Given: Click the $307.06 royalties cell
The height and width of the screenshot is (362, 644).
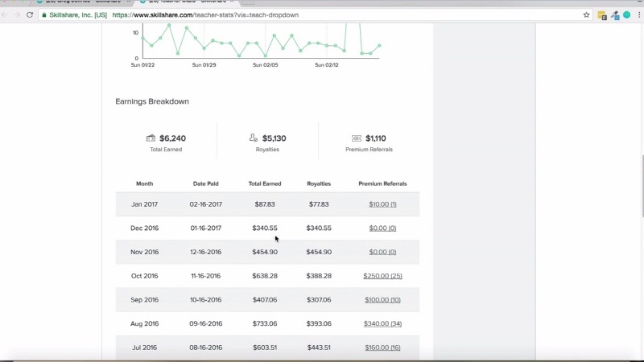Looking at the screenshot, I should coord(319,299).
